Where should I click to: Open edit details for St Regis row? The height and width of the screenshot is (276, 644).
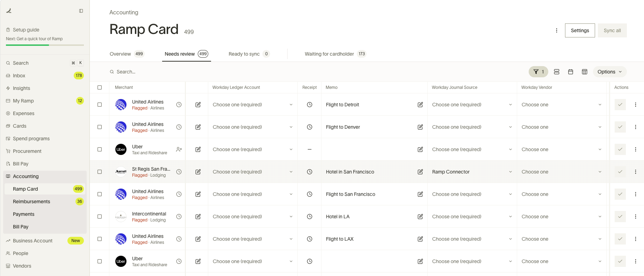198,172
